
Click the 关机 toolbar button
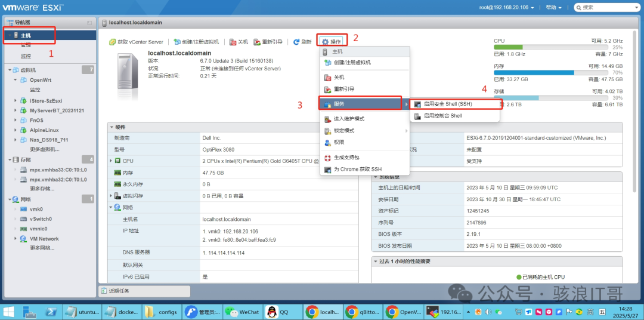(x=239, y=42)
